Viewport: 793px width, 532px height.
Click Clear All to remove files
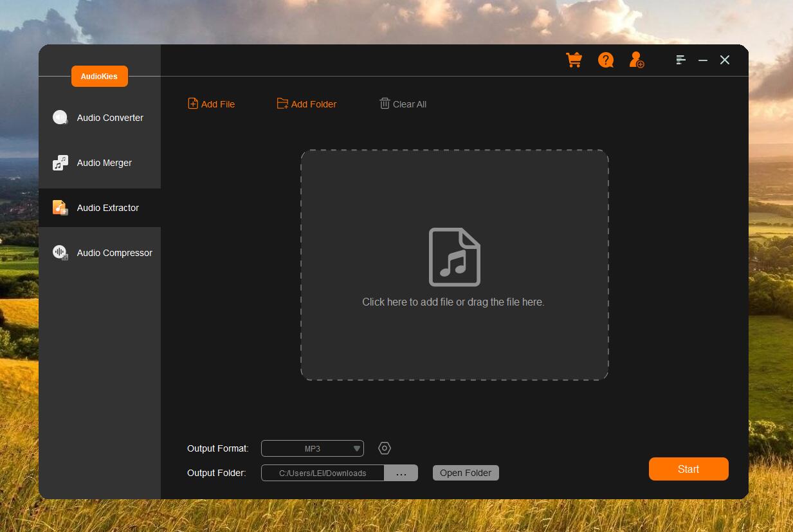(403, 104)
